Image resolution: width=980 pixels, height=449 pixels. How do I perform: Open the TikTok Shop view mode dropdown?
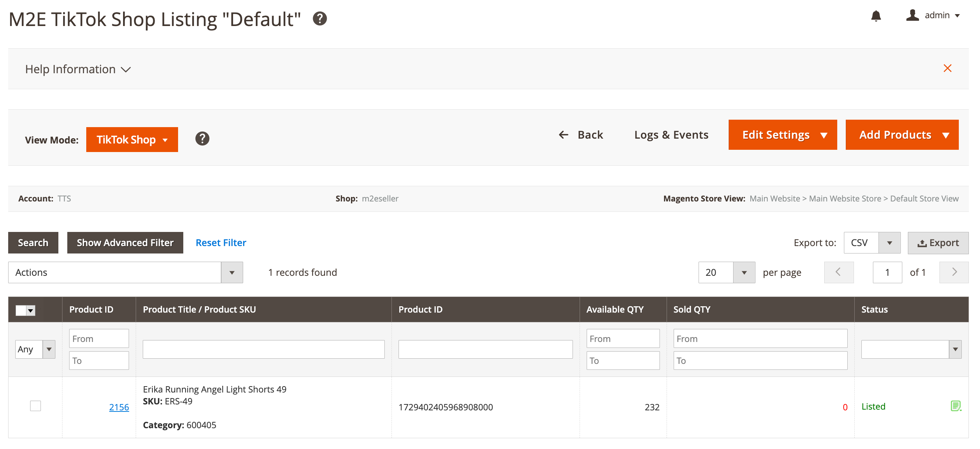point(132,139)
